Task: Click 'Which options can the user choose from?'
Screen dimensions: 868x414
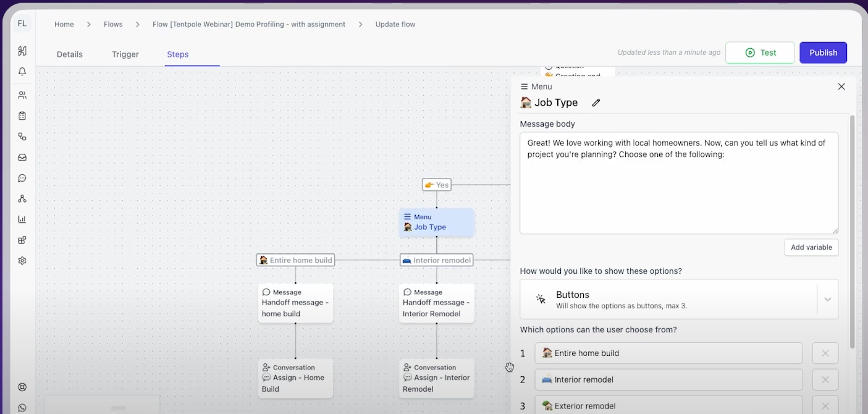Action: point(598,330)
